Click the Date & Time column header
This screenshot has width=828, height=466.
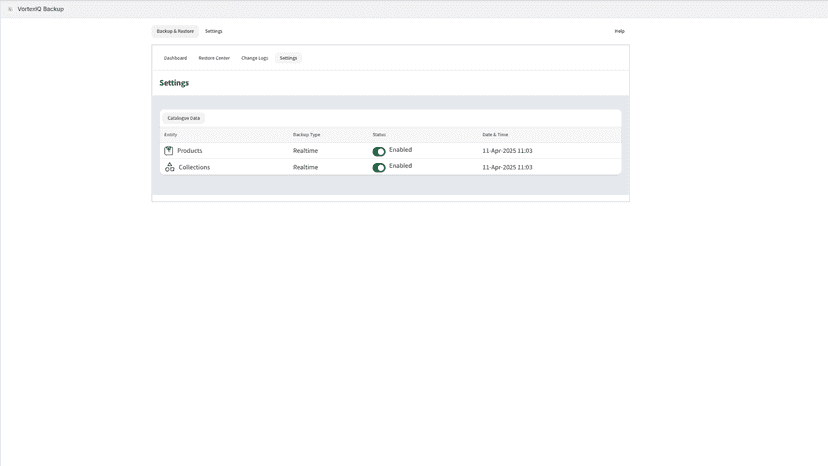coord(495,135)
